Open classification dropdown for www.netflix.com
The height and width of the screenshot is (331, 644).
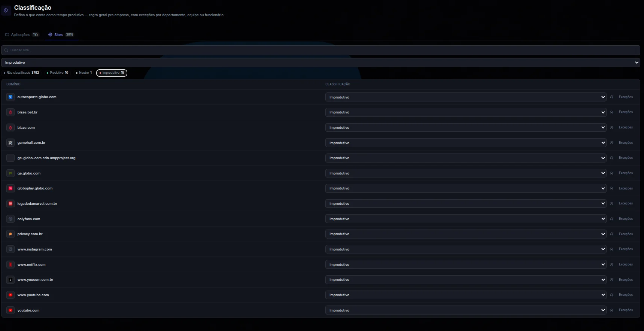click(466, 265)
